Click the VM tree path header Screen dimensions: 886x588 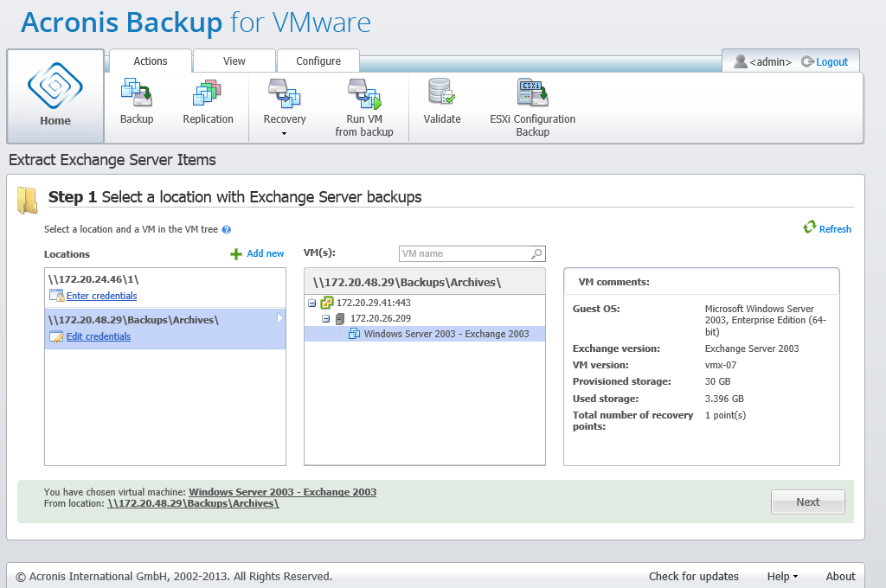(425, 282)
